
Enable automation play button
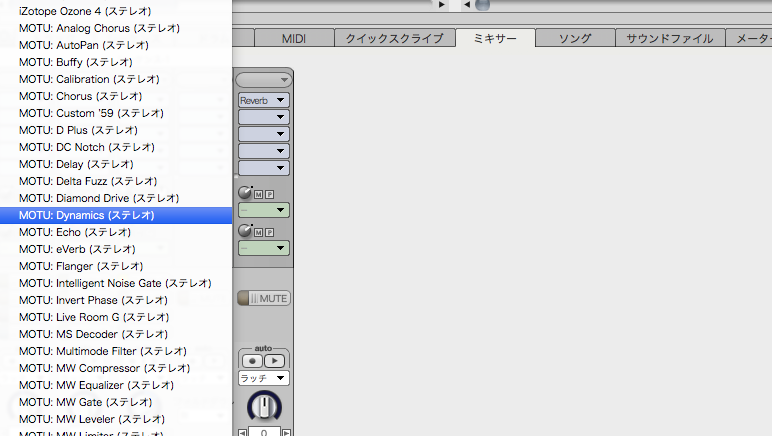(275, 361)
